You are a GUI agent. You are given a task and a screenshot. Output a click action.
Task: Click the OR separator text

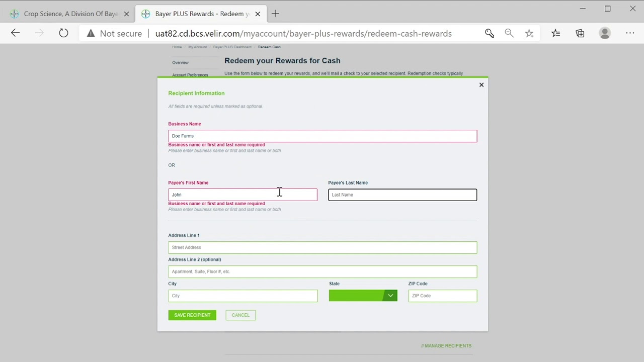[172, 165]
